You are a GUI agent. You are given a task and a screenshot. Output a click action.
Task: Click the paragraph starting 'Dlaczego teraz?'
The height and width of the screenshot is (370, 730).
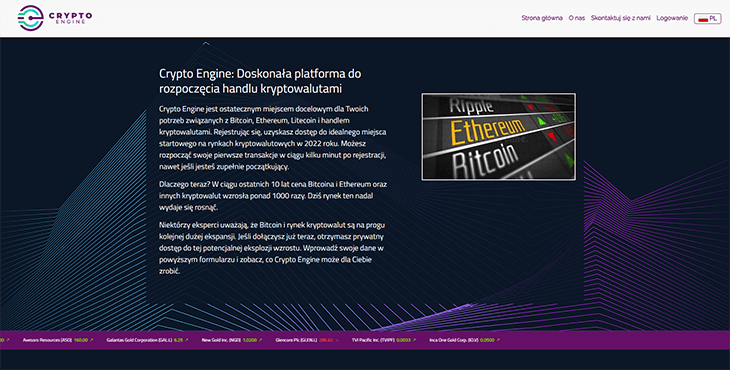click(x=273, y=196)
